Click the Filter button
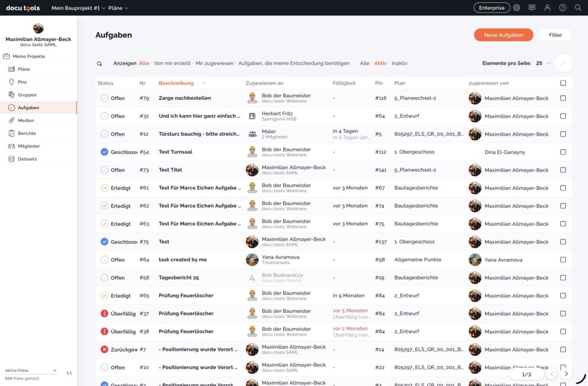Screen dimensions: 588x386 click(x=555, y=35)
